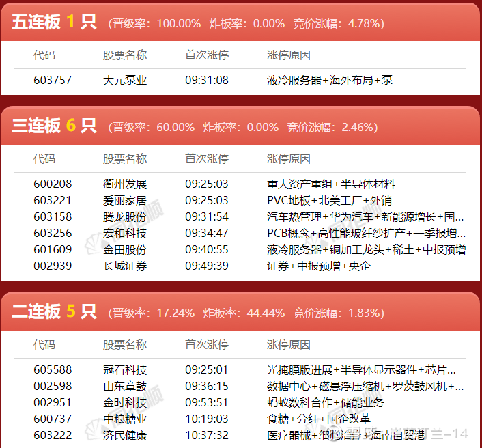The image size is (482, 448).
Task: Select reason starting with 数据中心+磁悬浮压缩机
Action: coord(365,387)
